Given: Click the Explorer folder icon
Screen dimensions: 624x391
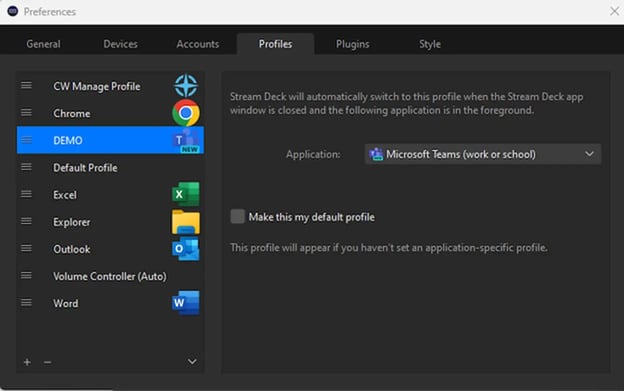Looking at the screenshot, I should point(186,222).
